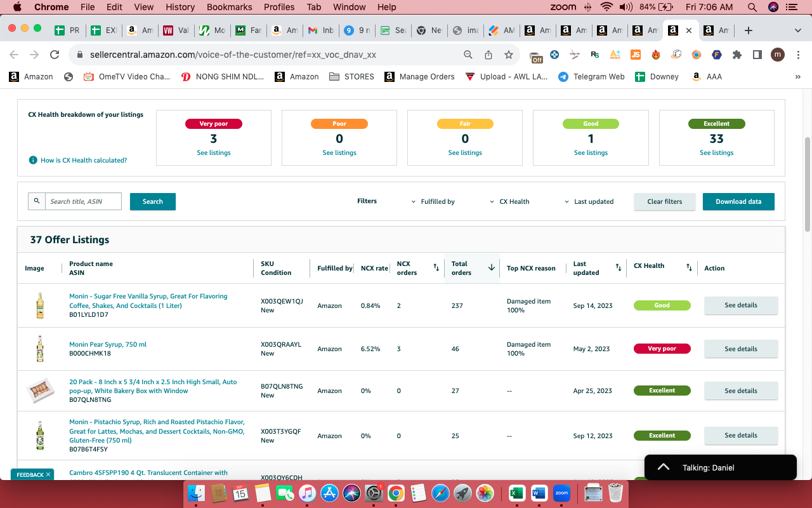This screenshot has width=812, height=508.
Task: Switch to the 'PR' spreadsheet tab
Action: [67, 30]
